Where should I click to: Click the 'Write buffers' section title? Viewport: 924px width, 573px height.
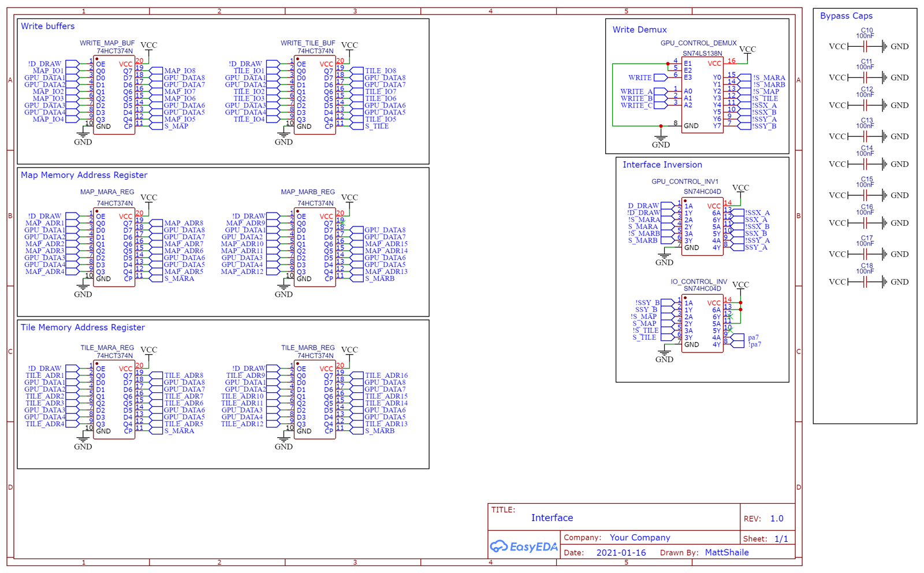coord(47,26)
